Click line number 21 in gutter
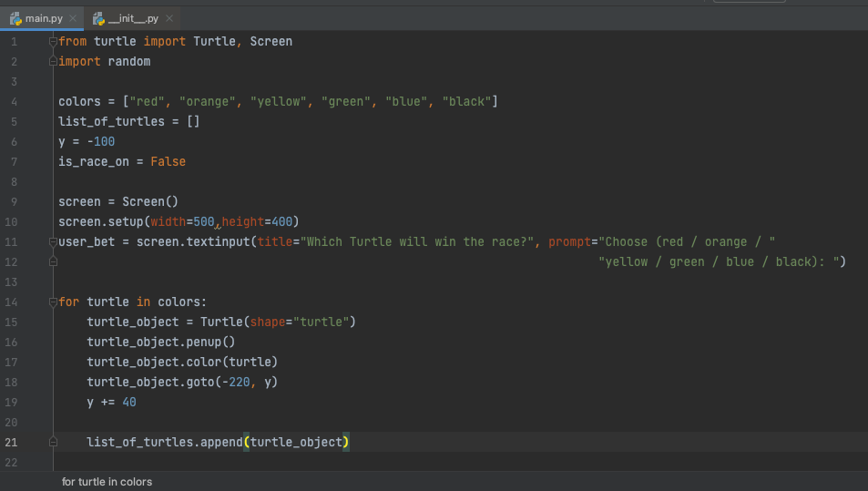This screenshot has width=868, height=491. coord(11,443)
